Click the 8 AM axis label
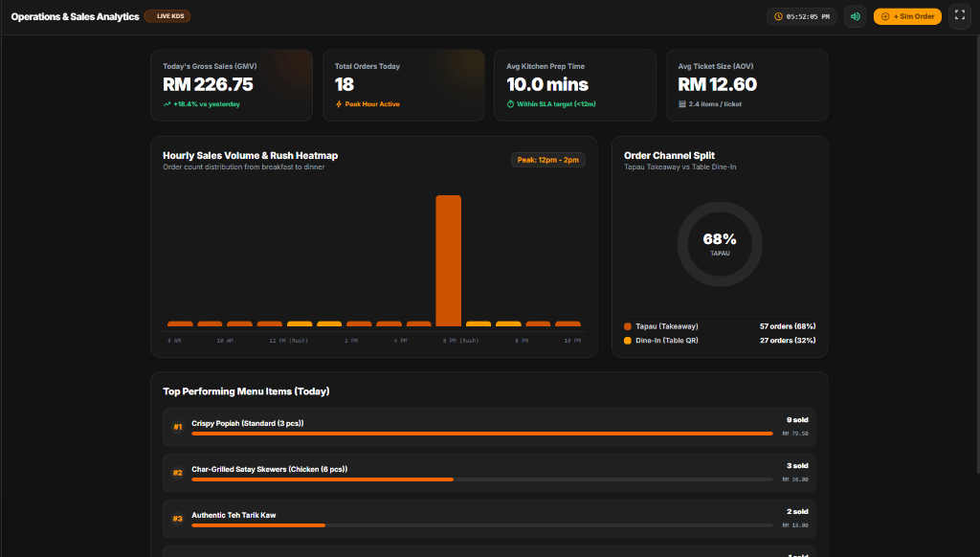 [x=174, y=341]
